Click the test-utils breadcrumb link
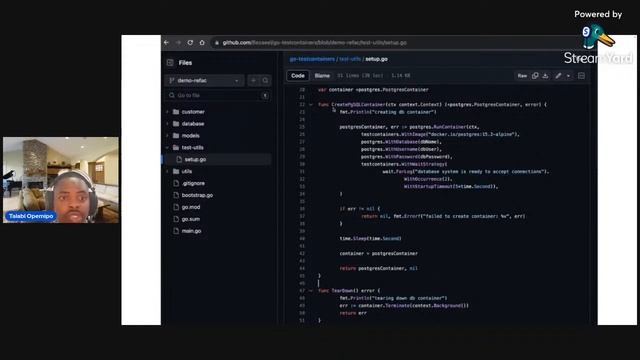Viewport: 640px width, 360px height. click(x=350, y=59)
